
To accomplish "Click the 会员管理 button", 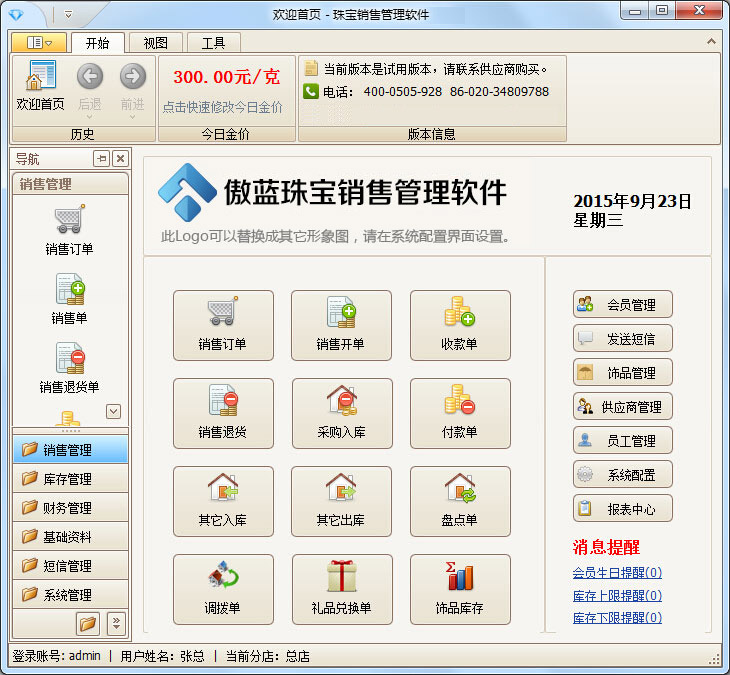I will pos(623,304).
